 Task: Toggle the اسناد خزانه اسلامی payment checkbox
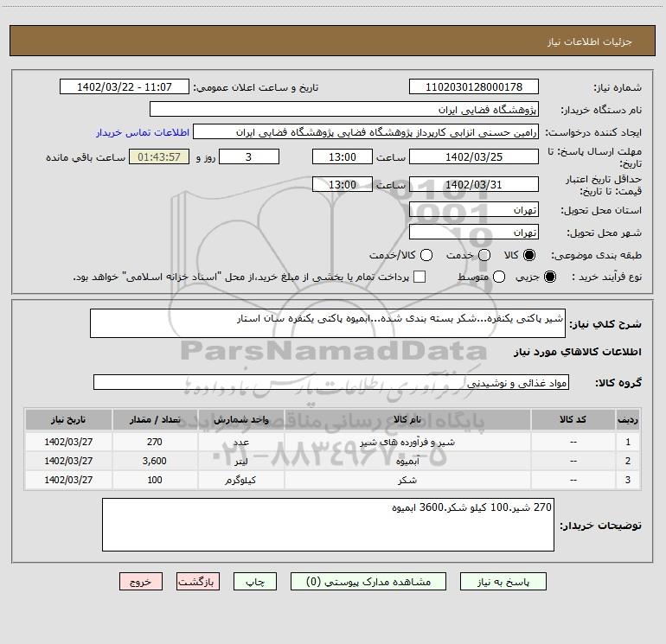419,277
